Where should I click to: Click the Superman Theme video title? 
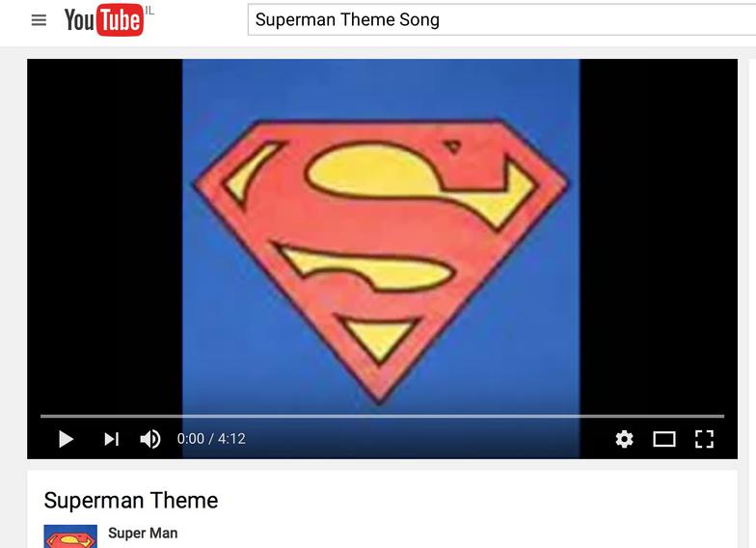click(x=131, y=500)
